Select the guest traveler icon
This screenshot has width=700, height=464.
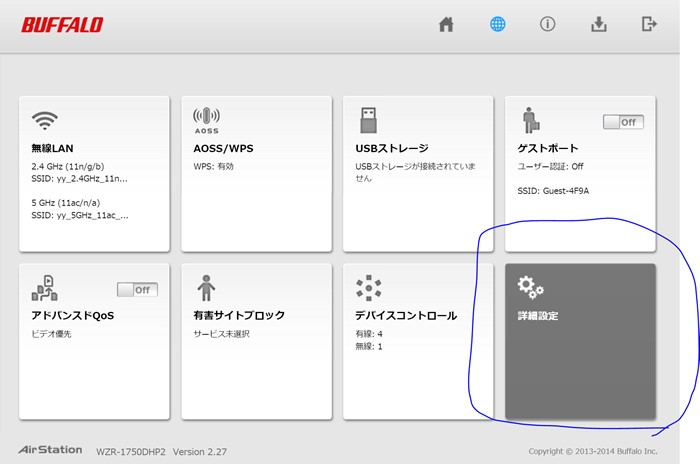coord(531,121)
